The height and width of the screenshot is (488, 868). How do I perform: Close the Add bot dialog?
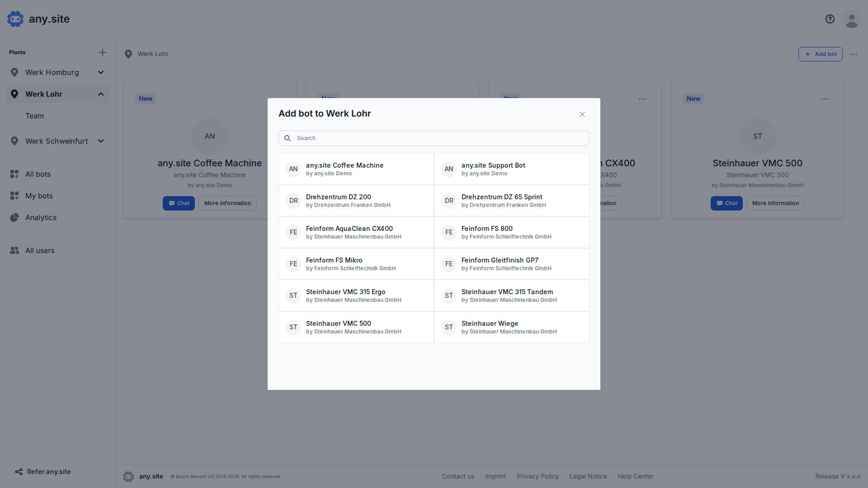click(582, 114)
